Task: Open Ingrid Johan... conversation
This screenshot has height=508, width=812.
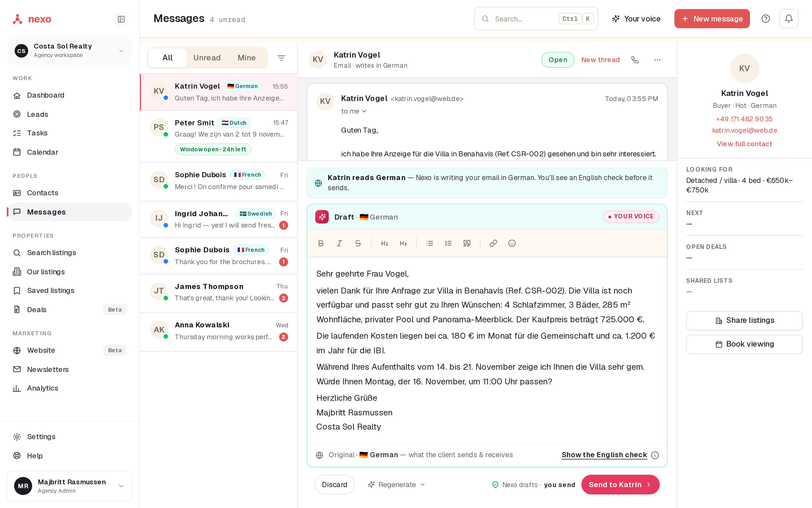Action: (219, 219)
